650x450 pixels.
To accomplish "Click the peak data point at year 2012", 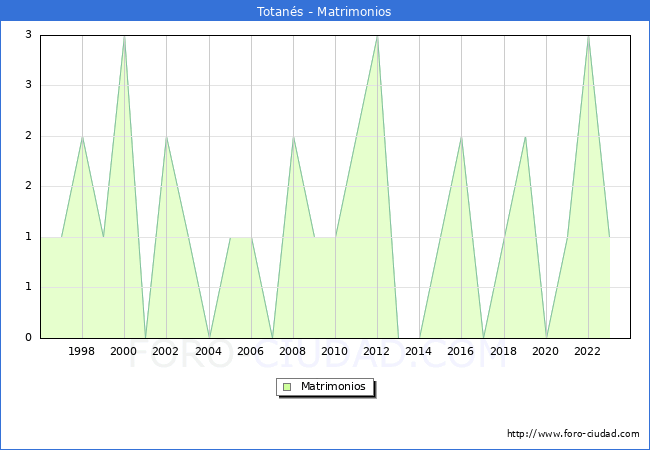I will point(377,37).
